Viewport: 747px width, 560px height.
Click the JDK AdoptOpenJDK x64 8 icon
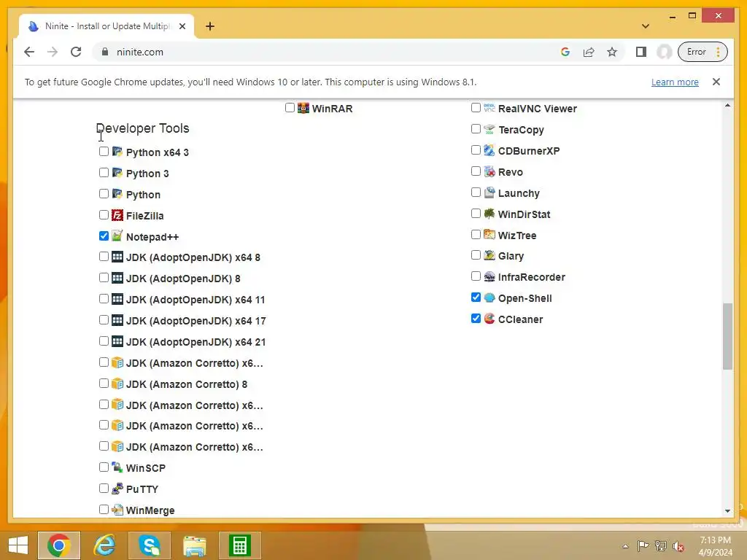[117, 257]
